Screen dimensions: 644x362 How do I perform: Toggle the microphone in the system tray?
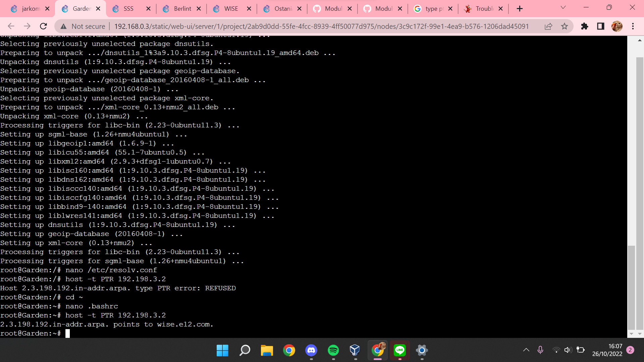point(540,350)
